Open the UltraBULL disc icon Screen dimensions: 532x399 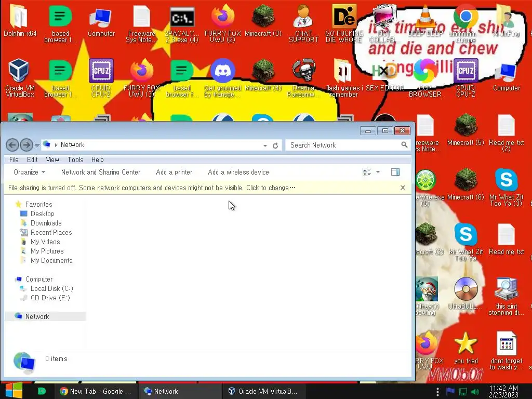[x=465, y=292]
